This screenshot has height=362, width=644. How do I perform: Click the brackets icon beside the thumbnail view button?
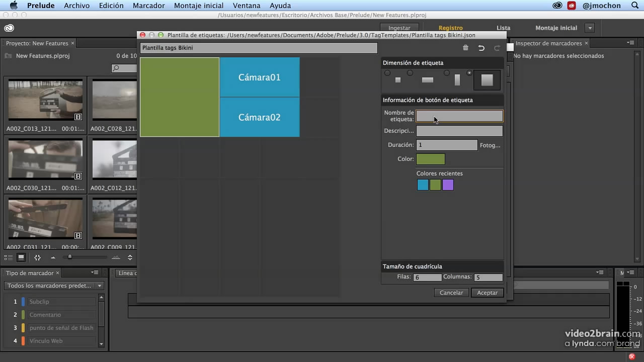pyautogui.click(x=37, y=257)
